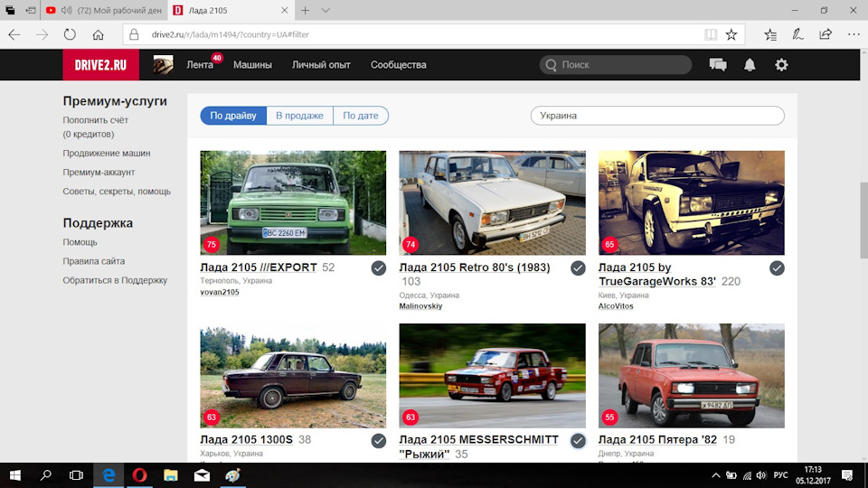The height and width of the screenshot is (488, 868).
Task: Add page to favorites star icon
Action: (731, 34)
